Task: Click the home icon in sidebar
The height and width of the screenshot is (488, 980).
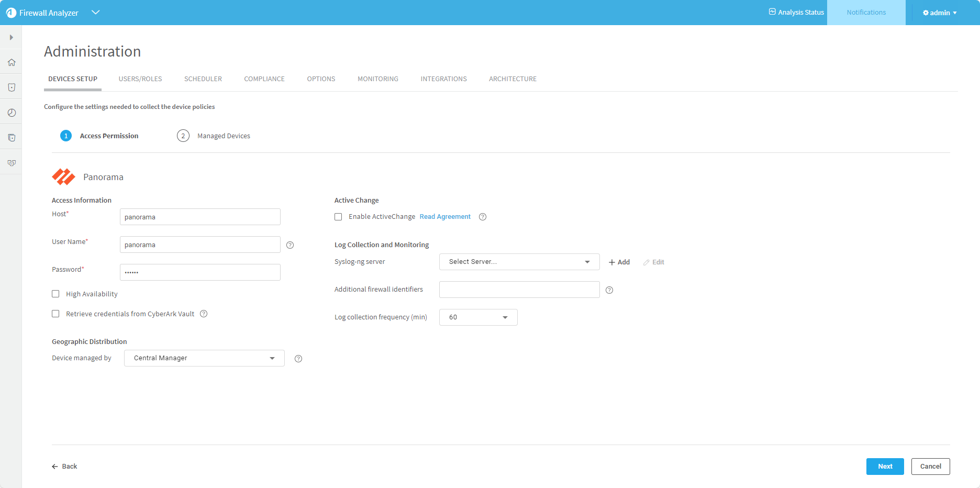Action: pyautogui.click(x=12, y=62)
